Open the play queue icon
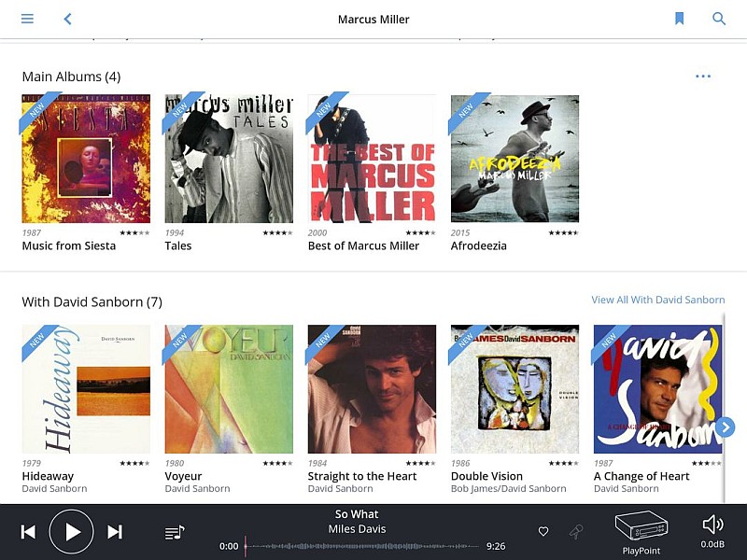747x560 pixels. [x=175, y=532]
